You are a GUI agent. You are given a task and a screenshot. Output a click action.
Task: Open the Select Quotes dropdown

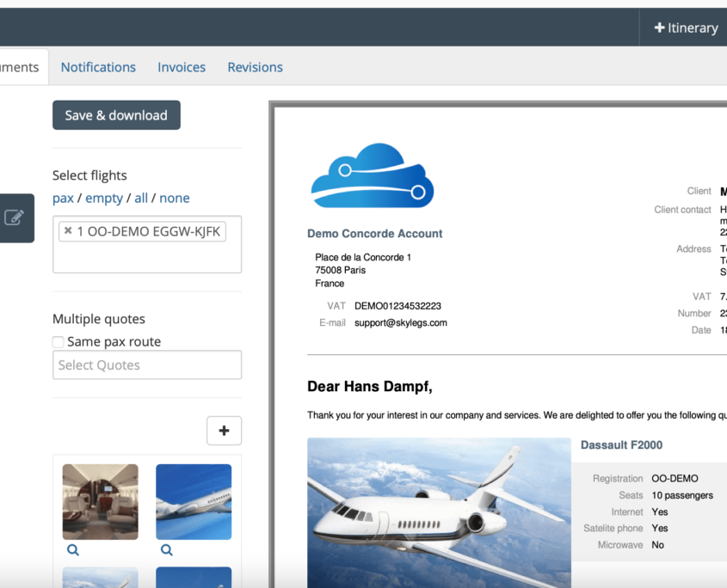tap(146, 364)
